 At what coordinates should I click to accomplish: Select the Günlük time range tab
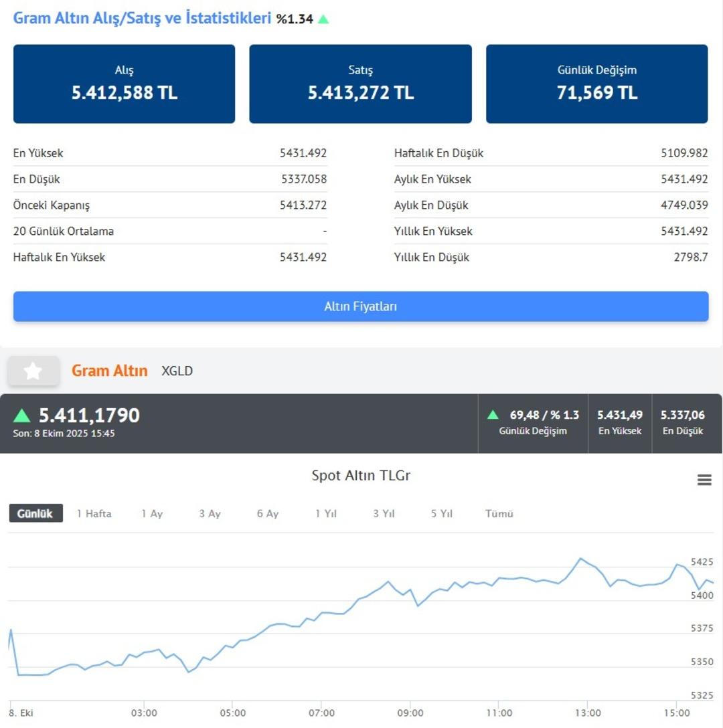[x=35, y=514]
